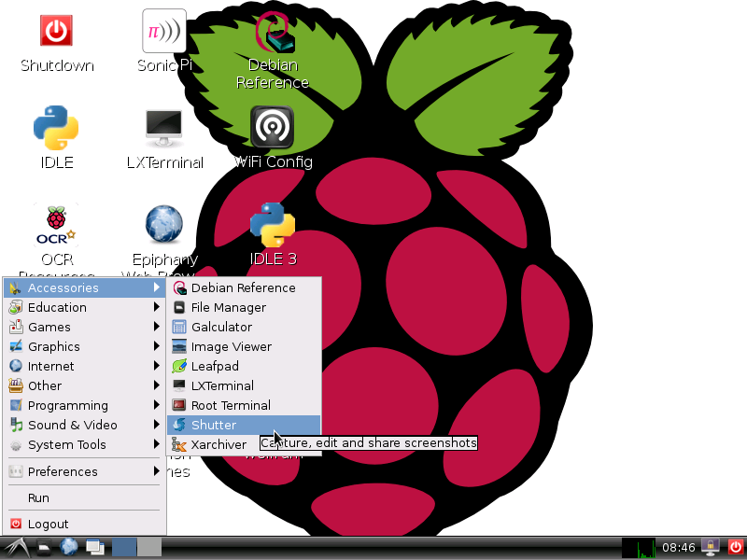The image size is (747, 560).
Task: Open Image Viewer from the submenu
Action: (244, 346)
